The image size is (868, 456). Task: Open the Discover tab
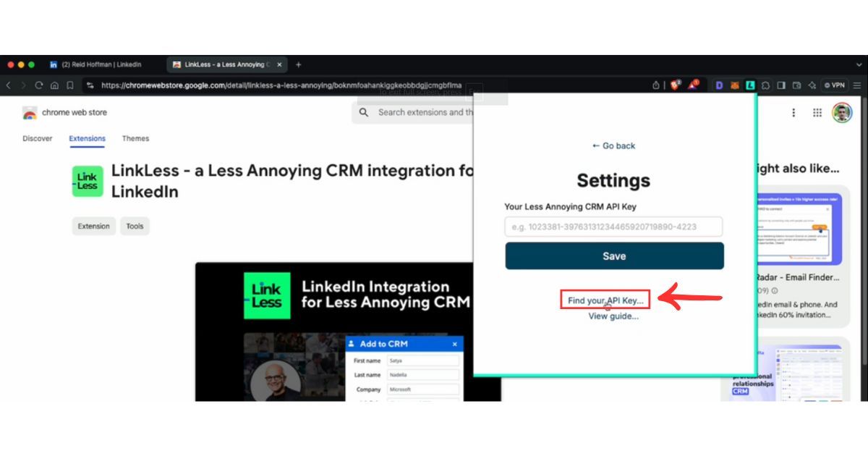(x=38, y=138)
